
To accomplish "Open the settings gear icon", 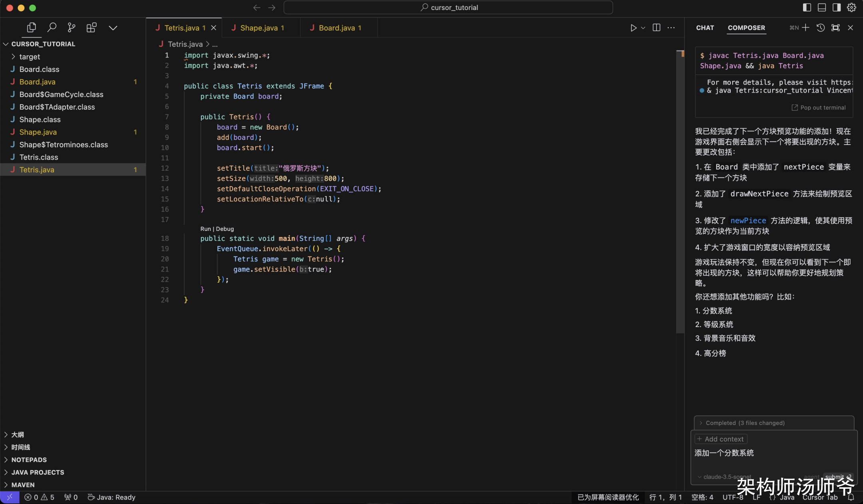I will 851,7.
